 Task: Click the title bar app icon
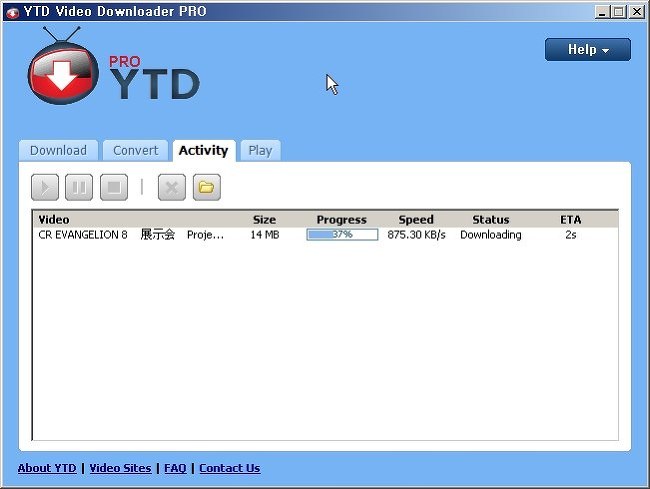(12, 12)
